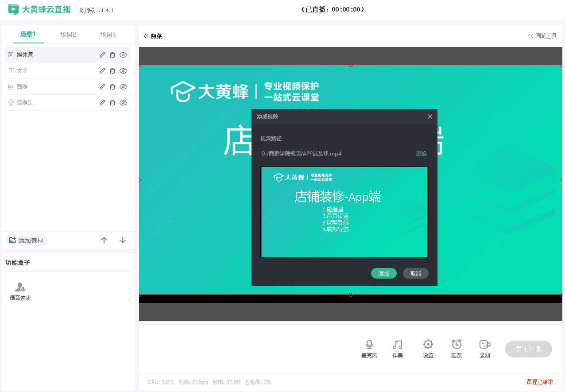Click the video path D:/商家学院视频/APP端装修.mp4
The width and height of the screenshot is (565, 392).
click(x=302, y=154)
